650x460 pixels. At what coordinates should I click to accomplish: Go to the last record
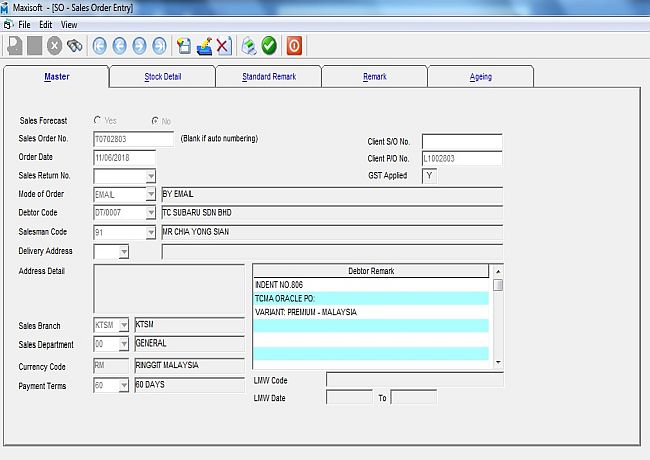tap(160, 45)
